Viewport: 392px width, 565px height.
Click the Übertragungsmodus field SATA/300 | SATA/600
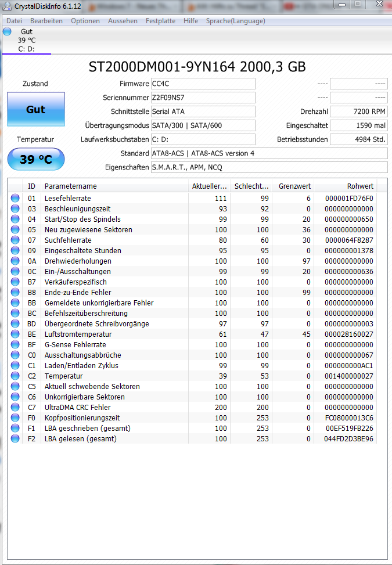click(x=203, y=125)
